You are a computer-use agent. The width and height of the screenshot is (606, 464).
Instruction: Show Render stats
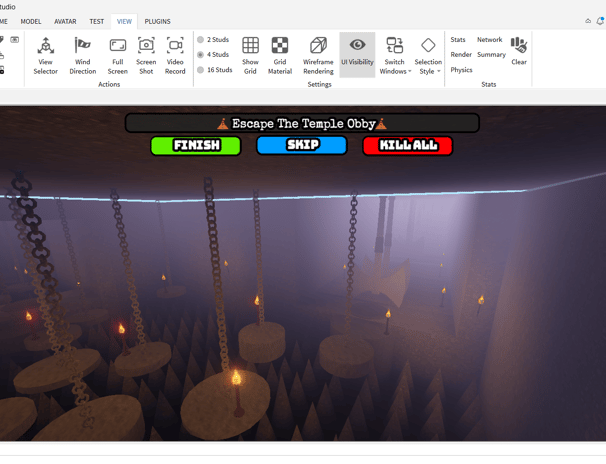point(461,54)
